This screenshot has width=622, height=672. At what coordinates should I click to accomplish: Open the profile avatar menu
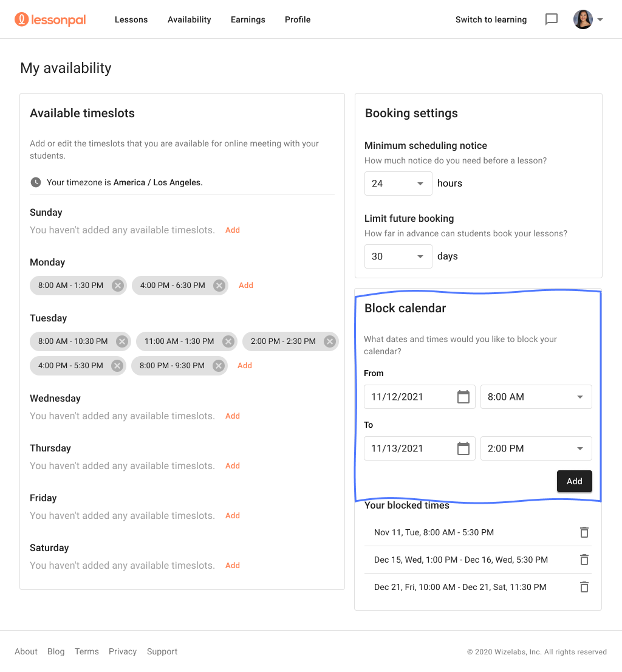pyautogui.click(x=588, y=19)
